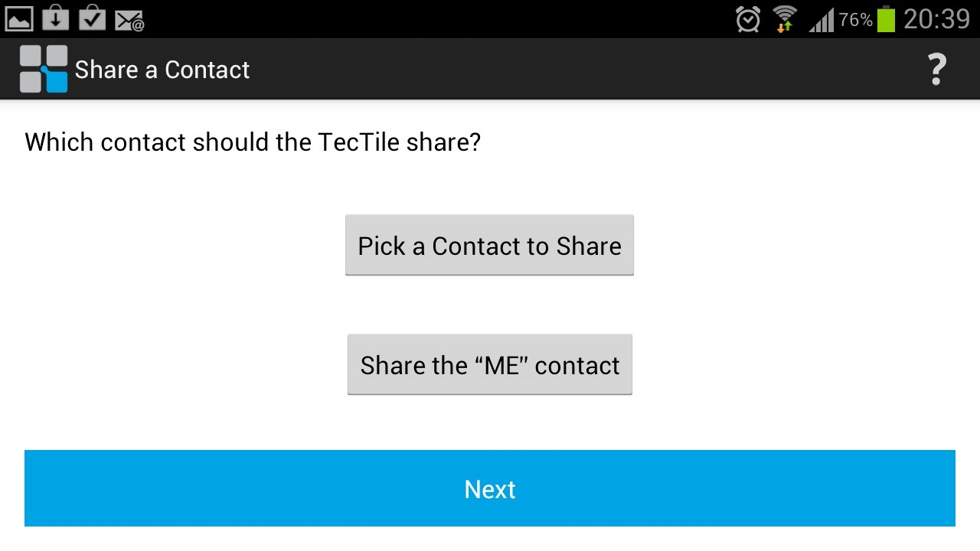
Task: Tap the Wi-Fi signal status icon
Action: (x=785, y=18)
